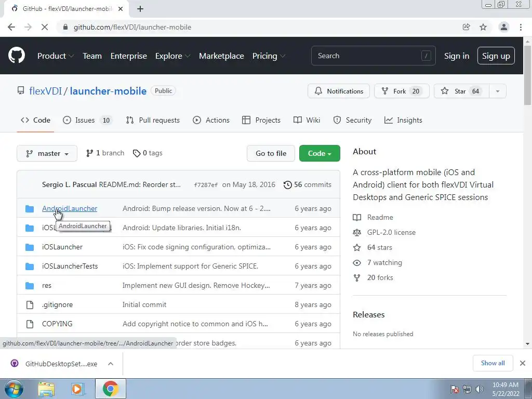Open the Projects tab

point(261,120)
